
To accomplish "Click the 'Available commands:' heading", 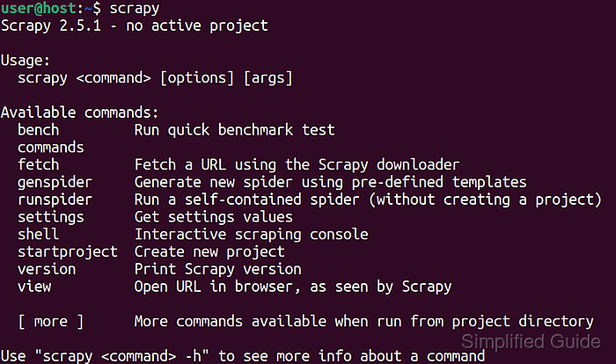I will [x=79, y=113].
